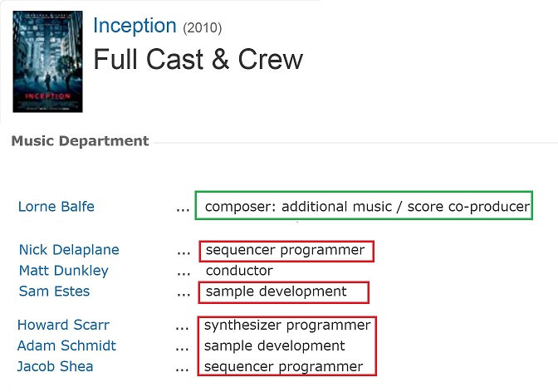Click Nick Delaplane's sequencer programmer credit
The width and height of the screenshot is (558, 392).
coord(285,250)
